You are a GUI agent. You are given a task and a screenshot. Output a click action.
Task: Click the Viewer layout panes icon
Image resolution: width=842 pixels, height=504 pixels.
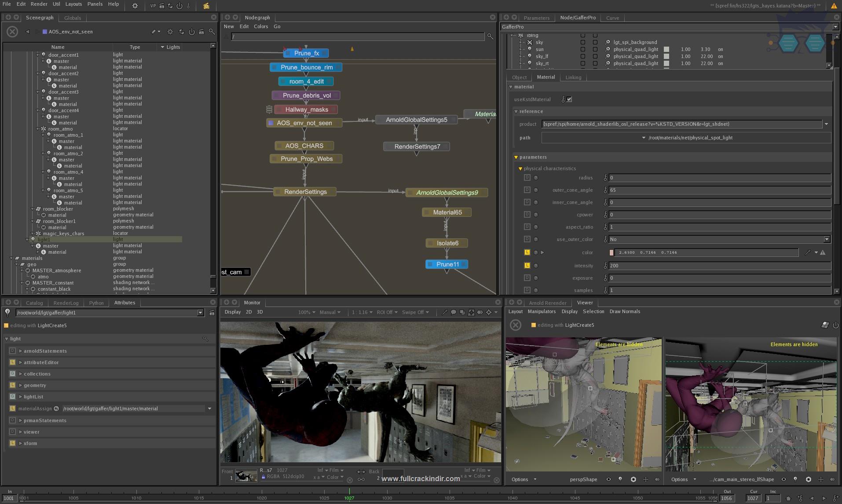click(x=825, y=325)
